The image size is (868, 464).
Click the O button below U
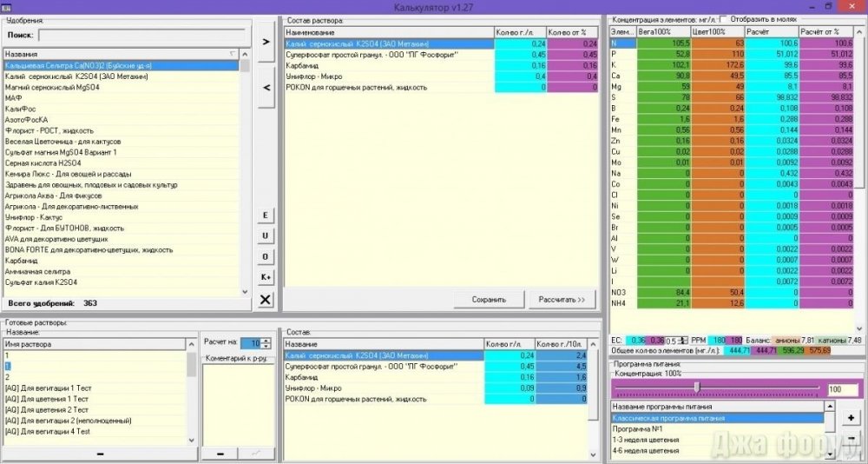click(265, 256)
